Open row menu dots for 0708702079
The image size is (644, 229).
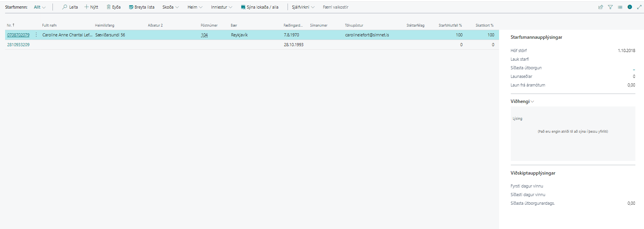(x=36, y=35)
